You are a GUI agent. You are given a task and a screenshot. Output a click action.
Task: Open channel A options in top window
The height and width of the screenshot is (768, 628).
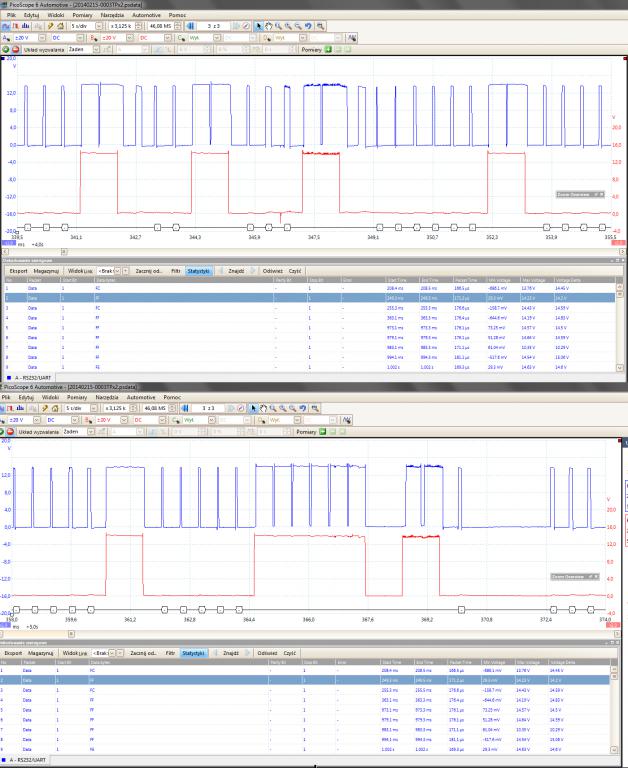6,38
